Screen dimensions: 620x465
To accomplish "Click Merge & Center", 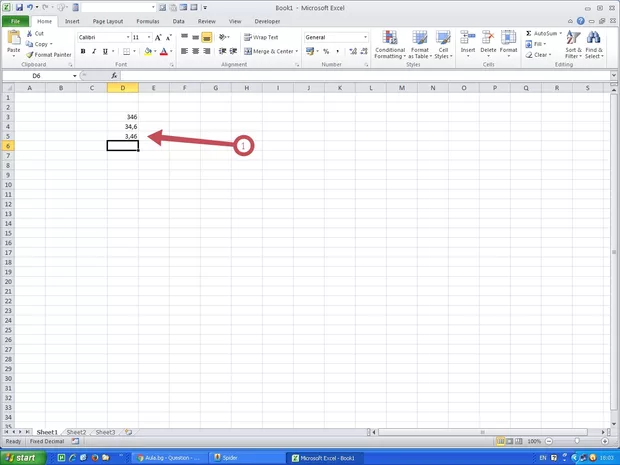I will pos(268,51).
